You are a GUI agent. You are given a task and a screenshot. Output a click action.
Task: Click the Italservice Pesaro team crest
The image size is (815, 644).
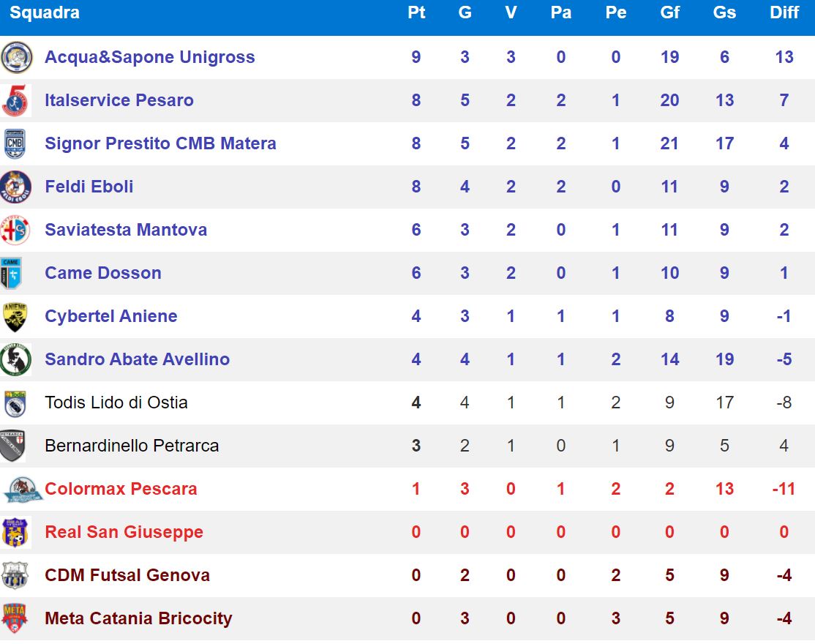click(16, 100)
